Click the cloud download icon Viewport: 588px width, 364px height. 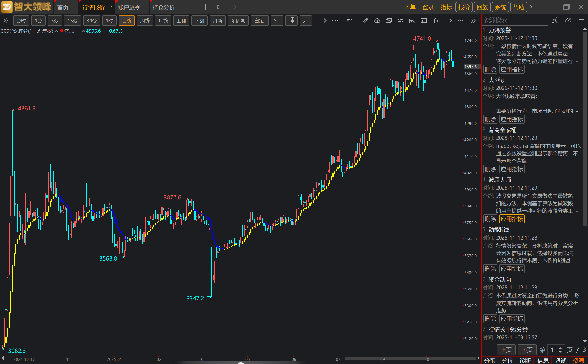pos(377,21)
